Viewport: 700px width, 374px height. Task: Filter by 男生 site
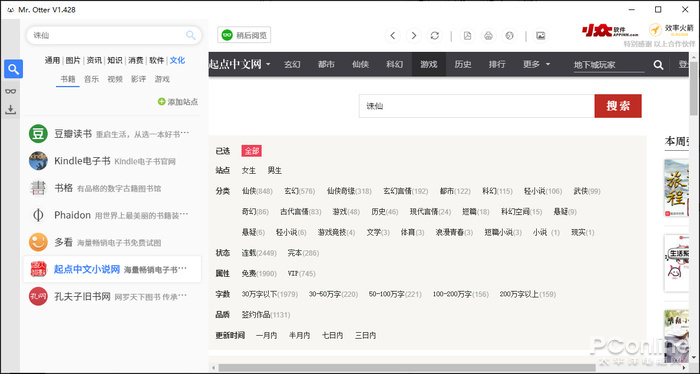[275, 170]
